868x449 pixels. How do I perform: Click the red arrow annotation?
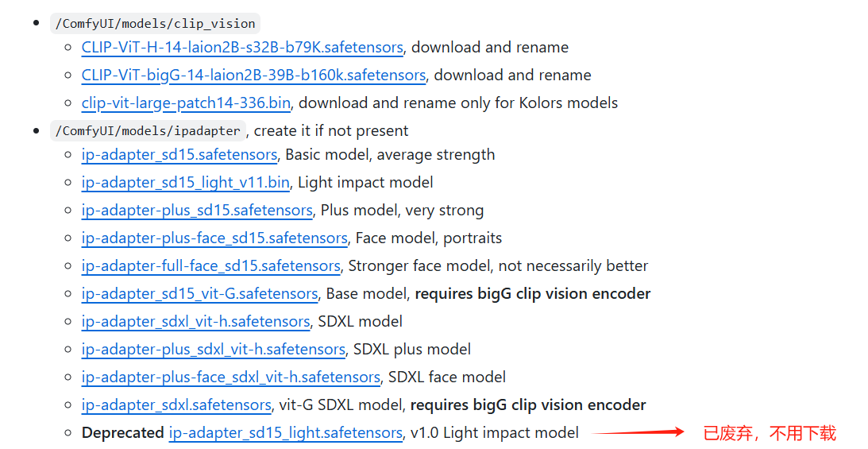click(638, 432)
